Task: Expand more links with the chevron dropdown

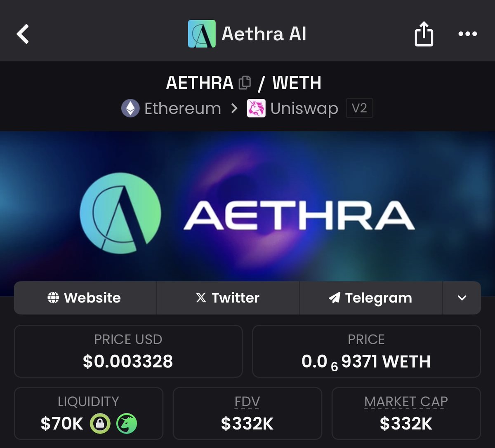Action: 462,298
